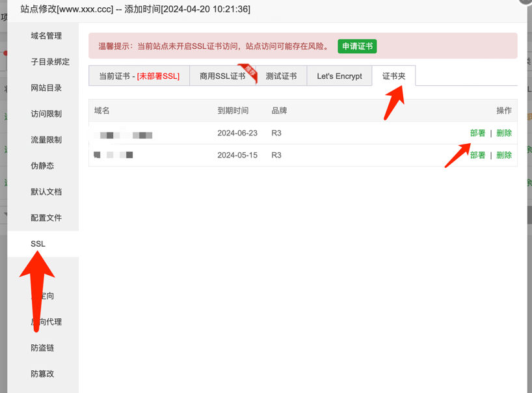Viewport: 532px width, 393px height.
Task: Deploy the certificate expiring 2024-06-23
Action: 477,133
